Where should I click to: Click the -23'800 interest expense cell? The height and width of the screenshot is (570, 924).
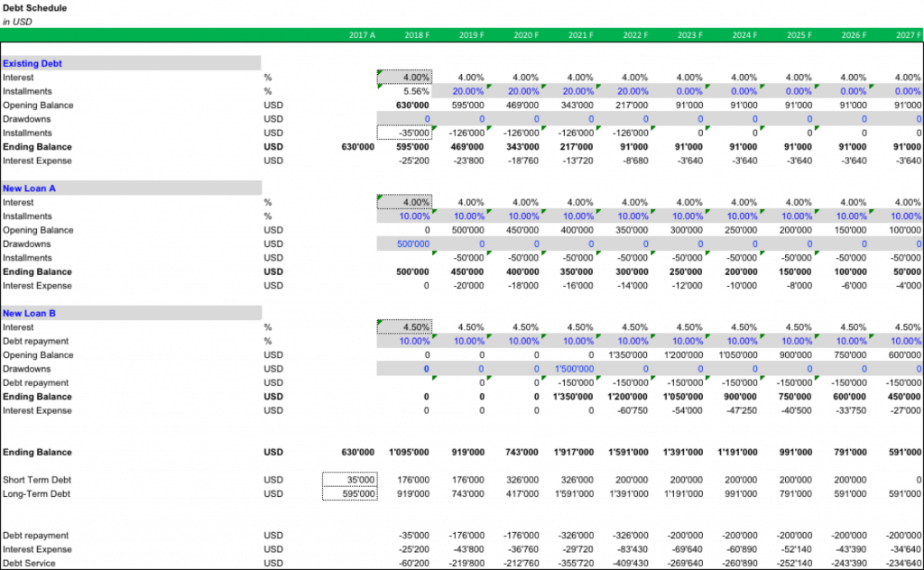tap(468, 161)
